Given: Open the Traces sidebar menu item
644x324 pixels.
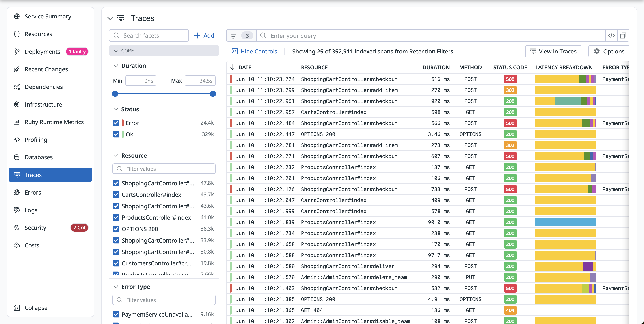Looking at the screenshot, I should pos(50,175).
